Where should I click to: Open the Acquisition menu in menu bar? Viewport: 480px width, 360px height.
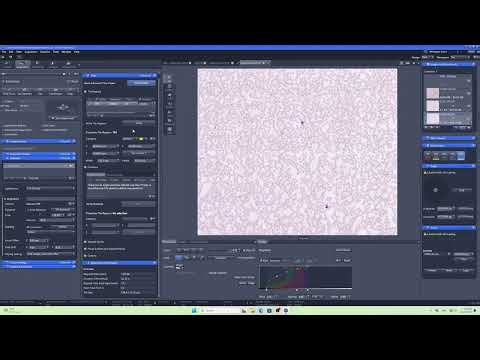[31, 52]
